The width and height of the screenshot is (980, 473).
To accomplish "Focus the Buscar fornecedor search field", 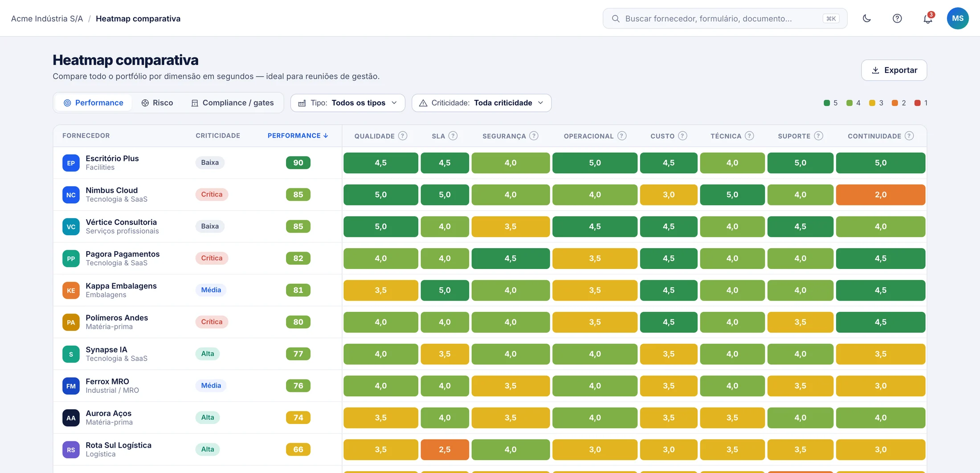I will click(x=725, y=18).
